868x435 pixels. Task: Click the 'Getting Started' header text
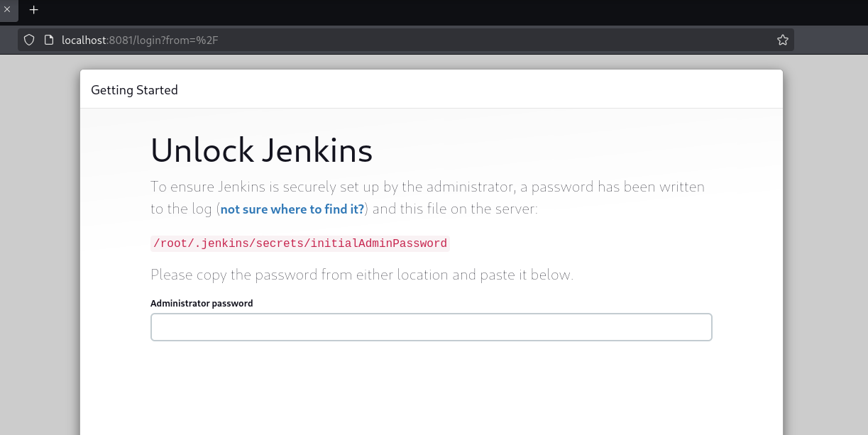click(x=134, y=90)
